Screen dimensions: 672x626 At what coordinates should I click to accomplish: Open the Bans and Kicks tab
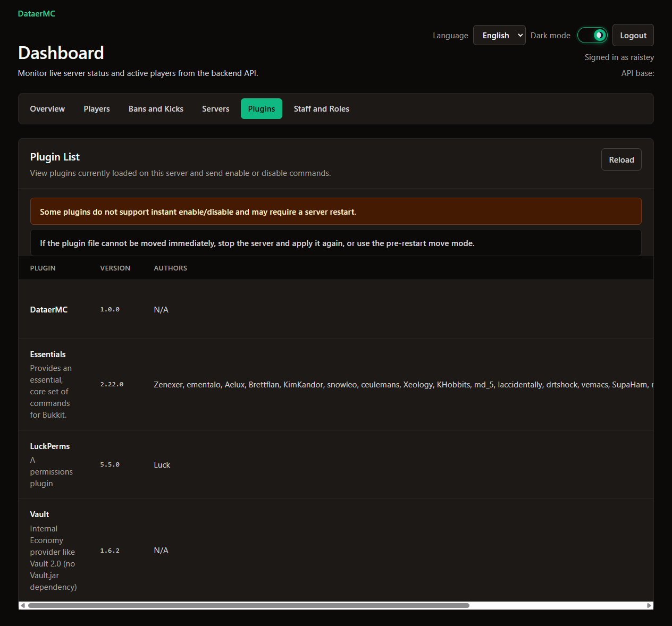156,109
